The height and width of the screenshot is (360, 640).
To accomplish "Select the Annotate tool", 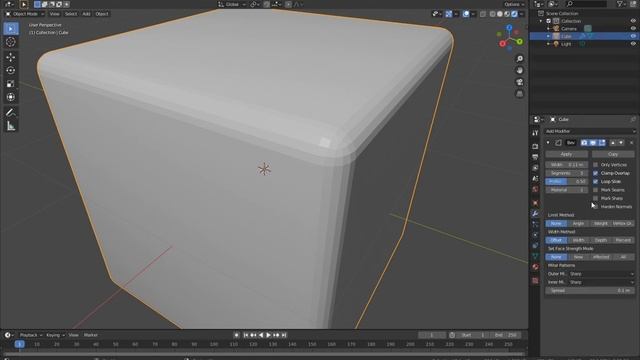I will (x=11, y=112).
